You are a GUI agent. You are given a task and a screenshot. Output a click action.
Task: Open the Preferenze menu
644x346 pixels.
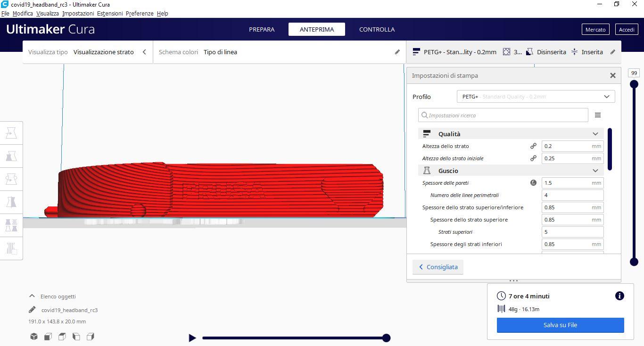pyautogui.click(x=140, y=13)
